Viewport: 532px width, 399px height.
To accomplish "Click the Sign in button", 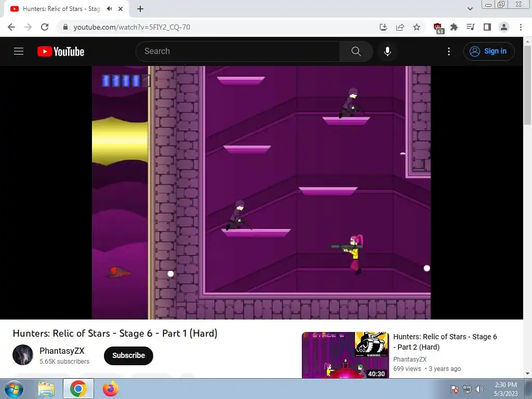I will (489, 51).
